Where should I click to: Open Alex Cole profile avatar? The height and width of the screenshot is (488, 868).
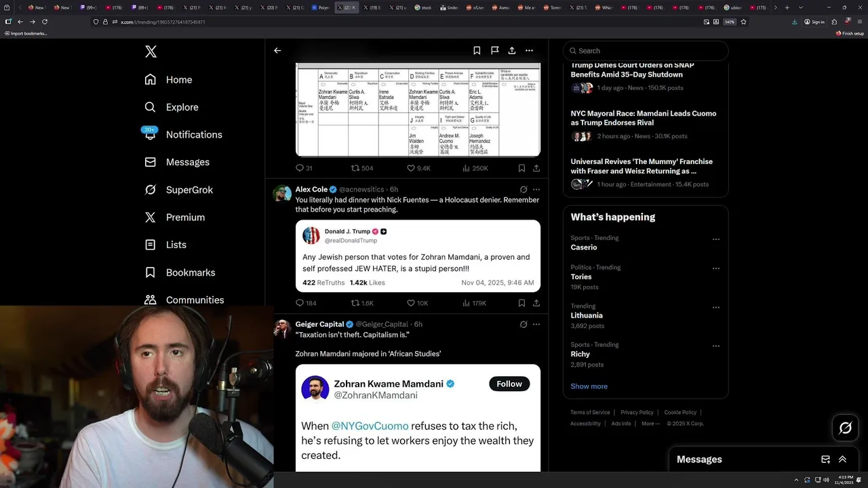click(282, 193)
